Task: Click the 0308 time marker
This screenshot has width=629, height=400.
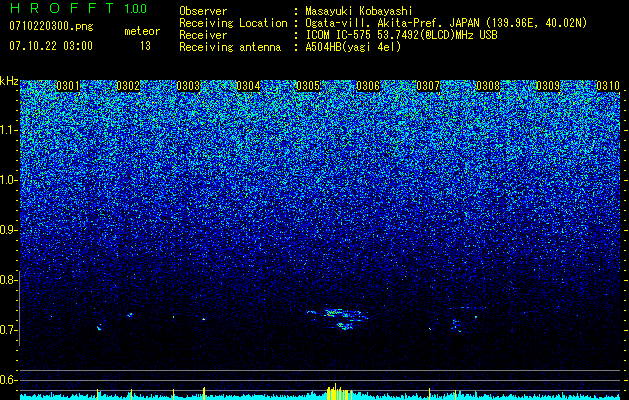Action: tap(488, 86)
